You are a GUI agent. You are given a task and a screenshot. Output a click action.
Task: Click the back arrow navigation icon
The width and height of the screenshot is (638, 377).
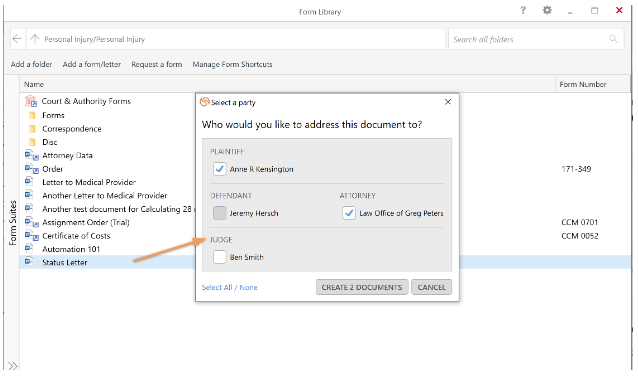pyautogui.click(x=17, y=39)
